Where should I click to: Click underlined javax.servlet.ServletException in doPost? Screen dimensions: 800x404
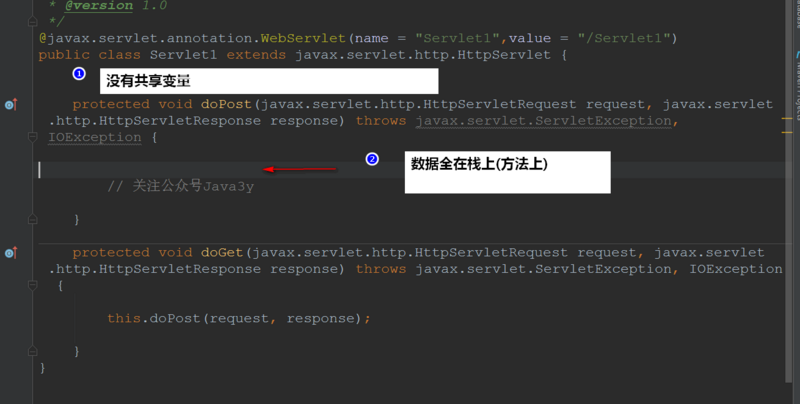coord(543,121)
